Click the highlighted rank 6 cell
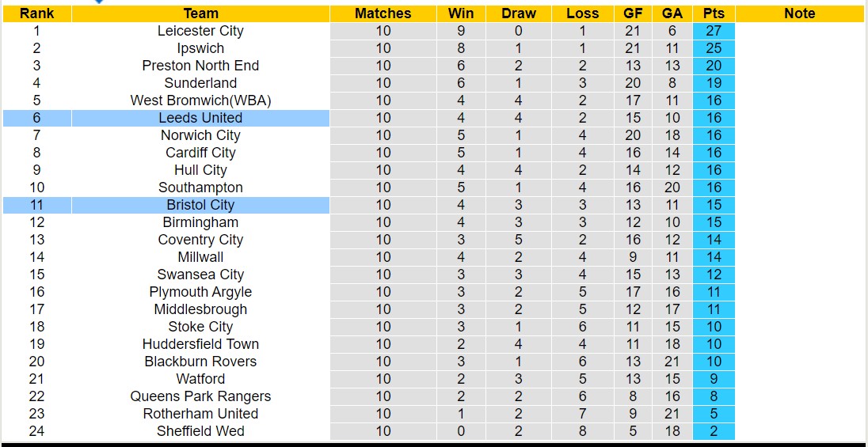 point(36,118)
